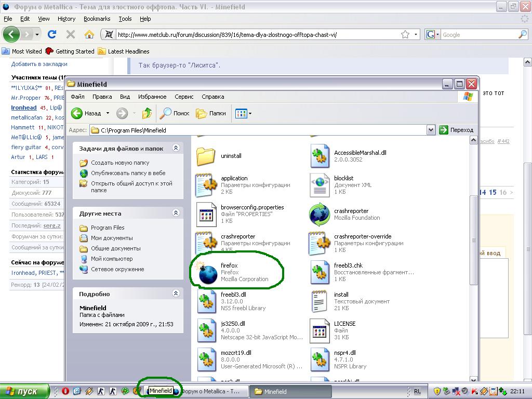This screenshot has width=532, height=399.
Task: Click the Up folder toolbar icon
Action: tap(147, 113)
